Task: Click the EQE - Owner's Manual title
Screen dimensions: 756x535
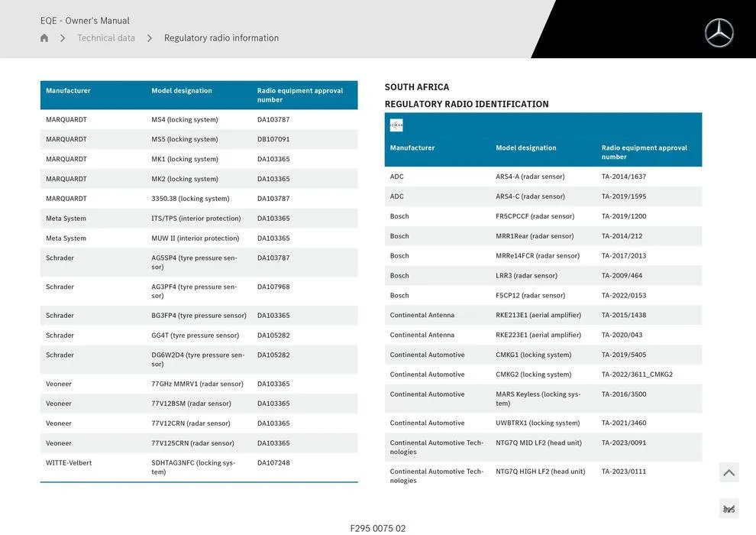Action: click(x=85, y=21)
